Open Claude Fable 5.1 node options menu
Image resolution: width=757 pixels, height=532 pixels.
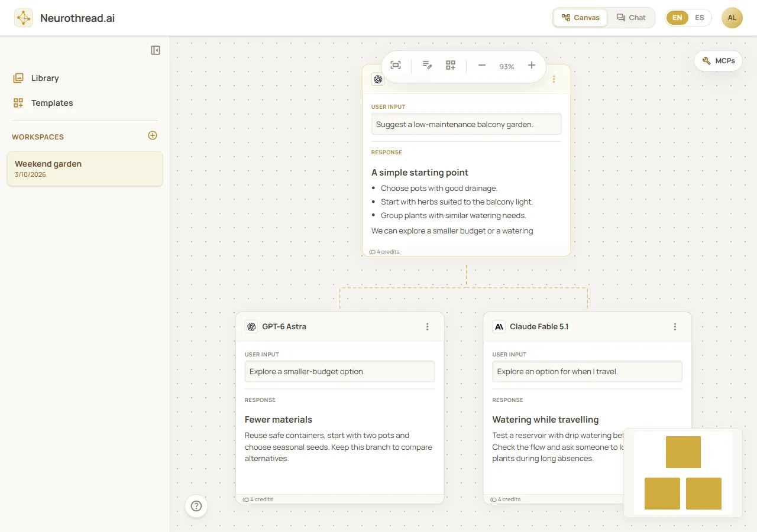click(x=675, y=327)
